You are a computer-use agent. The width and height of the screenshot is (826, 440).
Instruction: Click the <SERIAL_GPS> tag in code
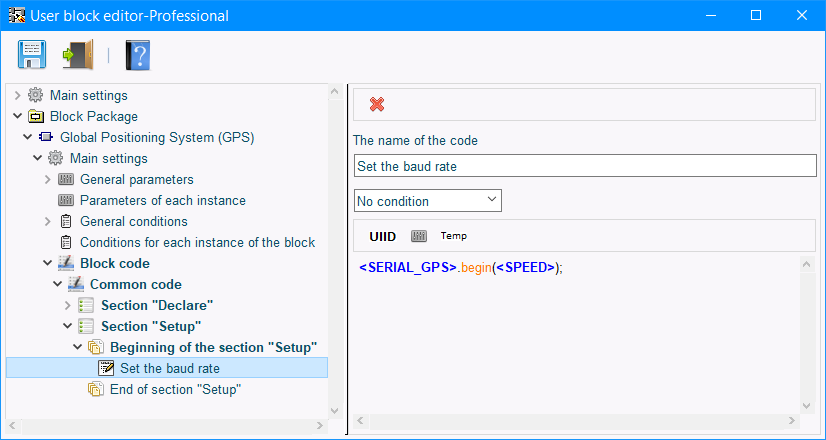[408, 267]
